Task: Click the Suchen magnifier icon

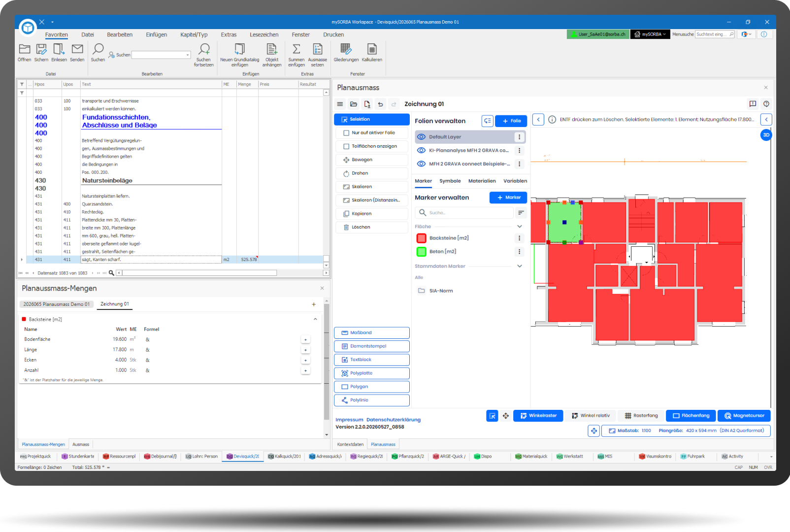Action: [x=98, y=49]
